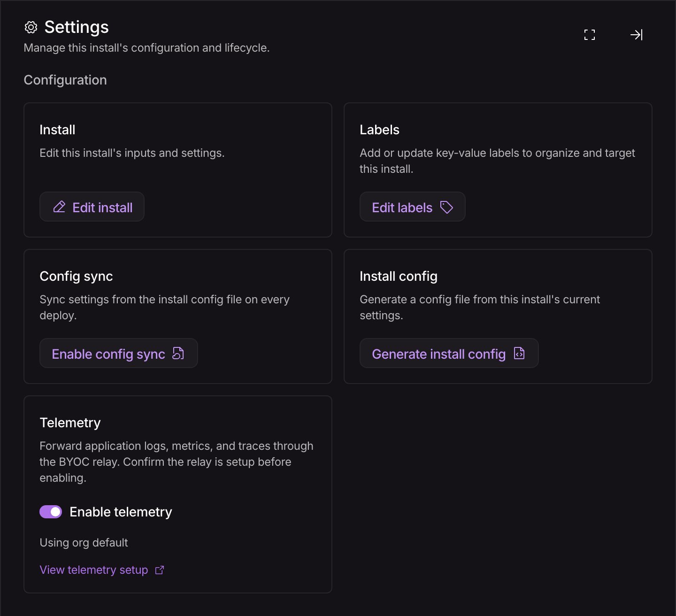Screen dimensions: 676x616
Task: Click the Settings heading title
Action: click(x=77, y=27)
